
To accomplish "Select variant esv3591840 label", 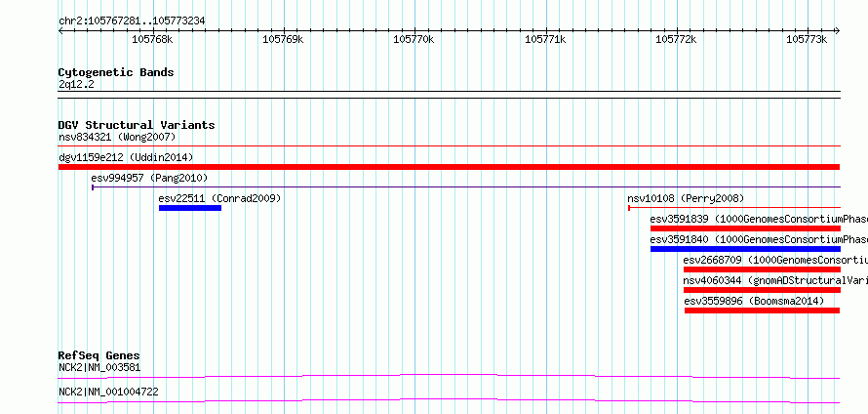I will tap(759, 239).
